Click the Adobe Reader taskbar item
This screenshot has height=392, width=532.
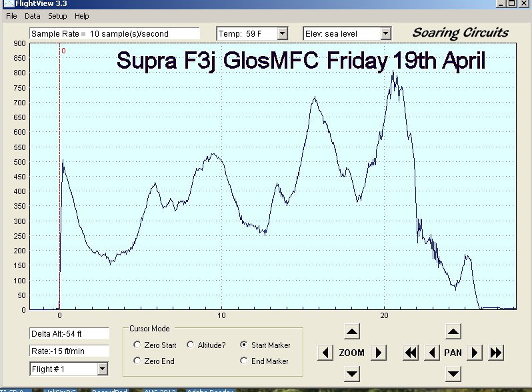(210, 390)
